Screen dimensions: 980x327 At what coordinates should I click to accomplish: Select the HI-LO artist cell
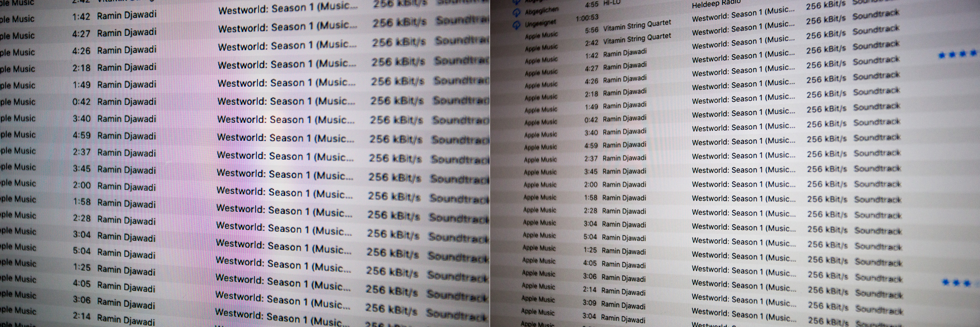[x=612, y=3]
